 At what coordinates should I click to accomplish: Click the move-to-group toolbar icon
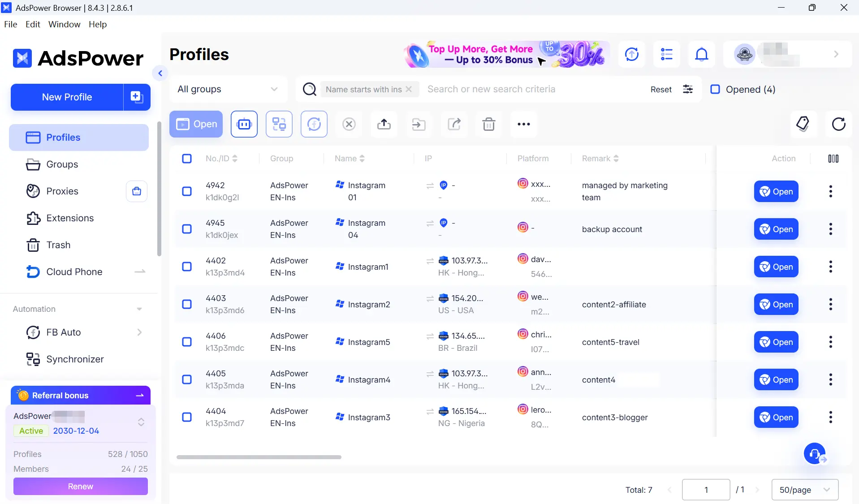[419, 124]
